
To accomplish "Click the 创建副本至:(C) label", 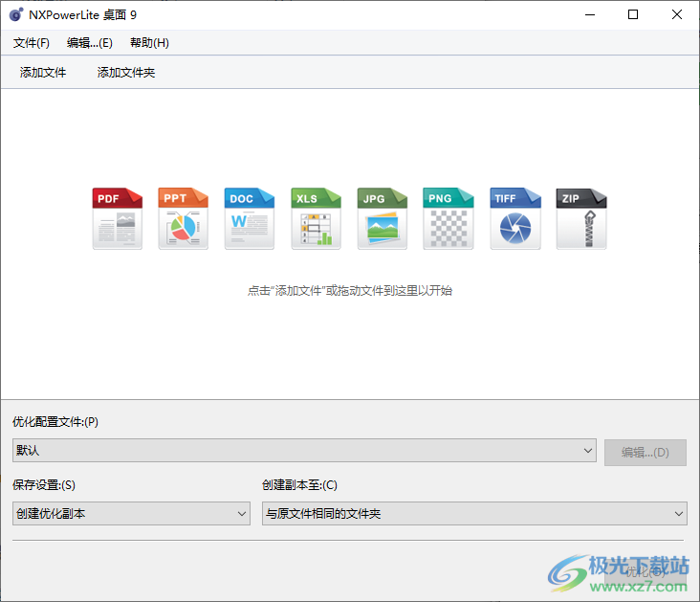I will [x=299, y=485].
